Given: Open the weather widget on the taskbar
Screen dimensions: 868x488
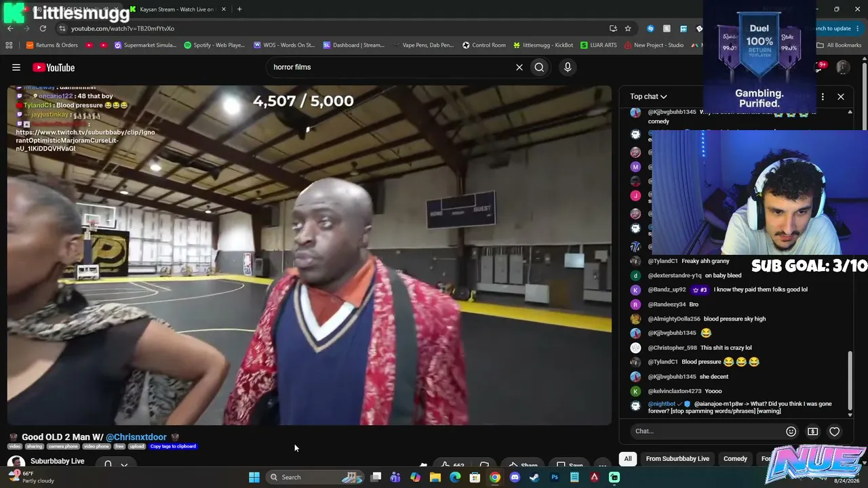Looking at the screenshot, I should (30, 477).
